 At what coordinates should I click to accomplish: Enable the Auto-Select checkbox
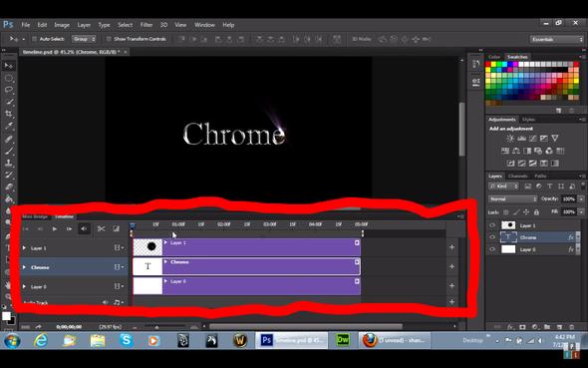34,39
